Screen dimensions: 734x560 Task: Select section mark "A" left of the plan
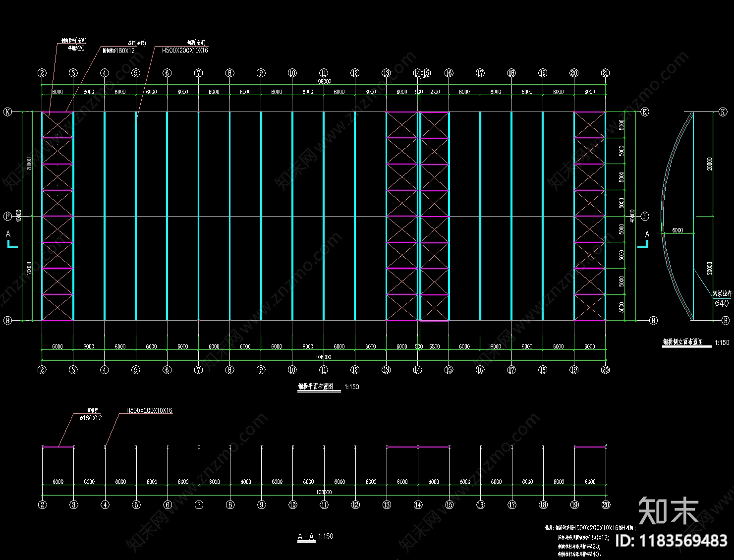(x=8, y=234)
